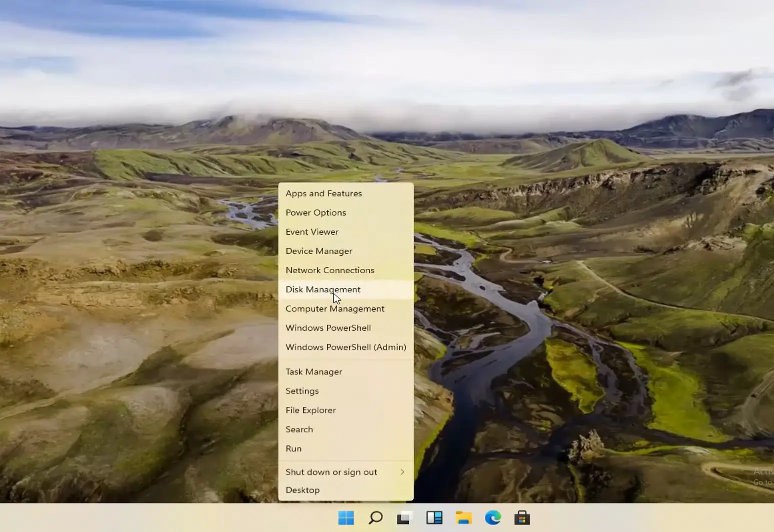Image resolution: width=774 pixels, height=532 pixels.
Task: Open Windows PowerShell
Action: click(328, 328)
